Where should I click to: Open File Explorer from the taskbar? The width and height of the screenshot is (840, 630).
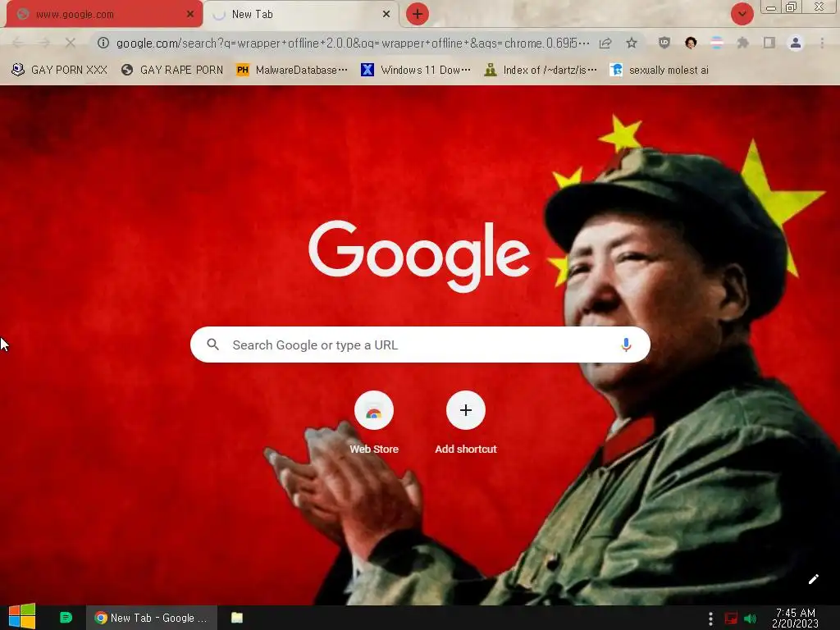coord(237,618)
